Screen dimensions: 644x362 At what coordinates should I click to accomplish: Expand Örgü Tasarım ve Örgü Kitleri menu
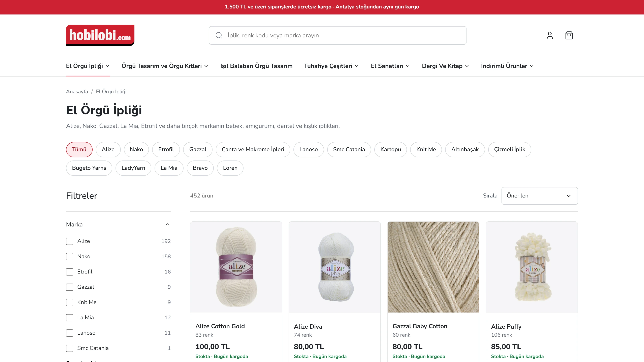(x=165, y=66)
